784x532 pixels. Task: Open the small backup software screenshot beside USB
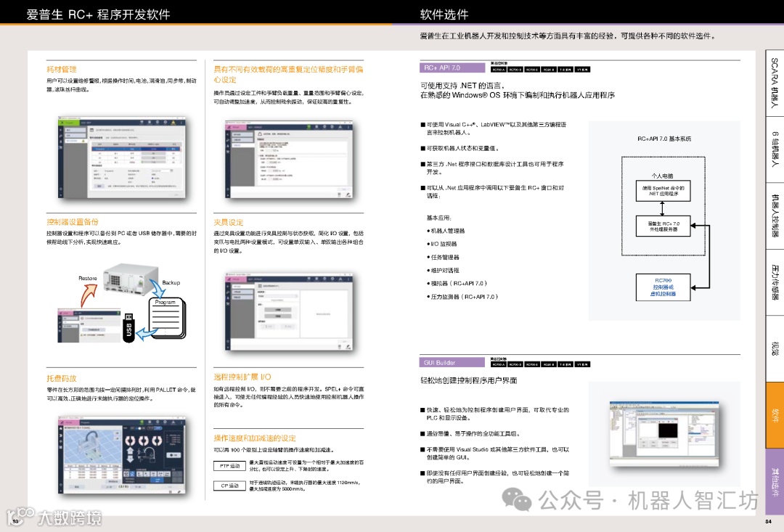(x=89, y=325)
